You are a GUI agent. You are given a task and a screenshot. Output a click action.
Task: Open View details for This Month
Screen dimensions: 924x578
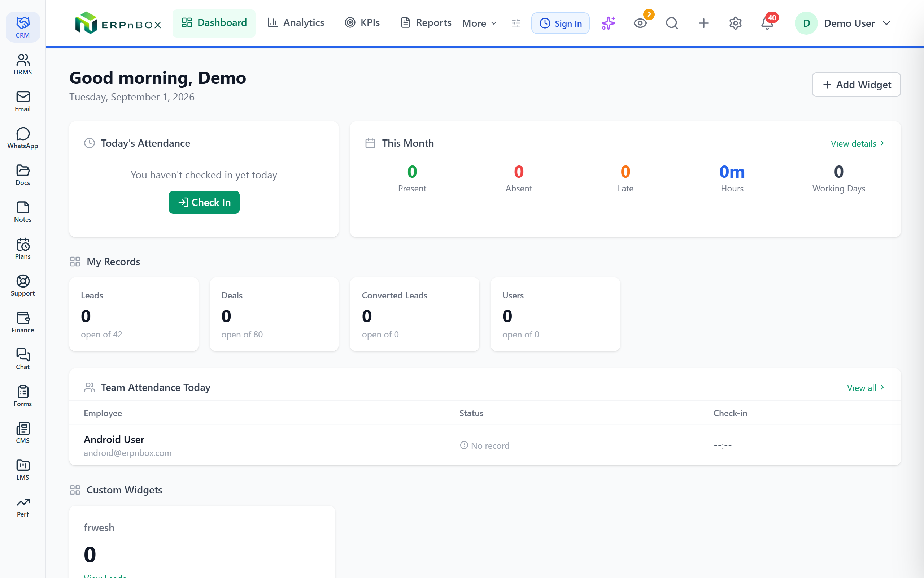point(858,143)
